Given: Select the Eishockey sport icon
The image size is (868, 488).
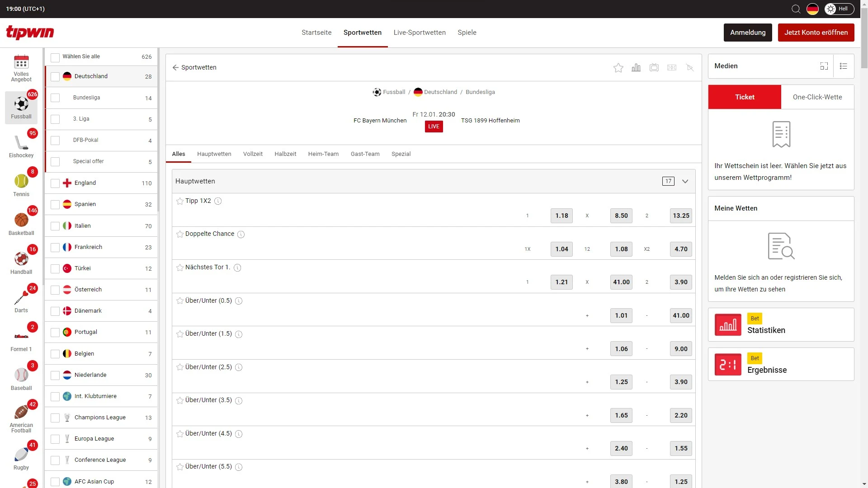Looking at the screenshot, I should (21, 143).
